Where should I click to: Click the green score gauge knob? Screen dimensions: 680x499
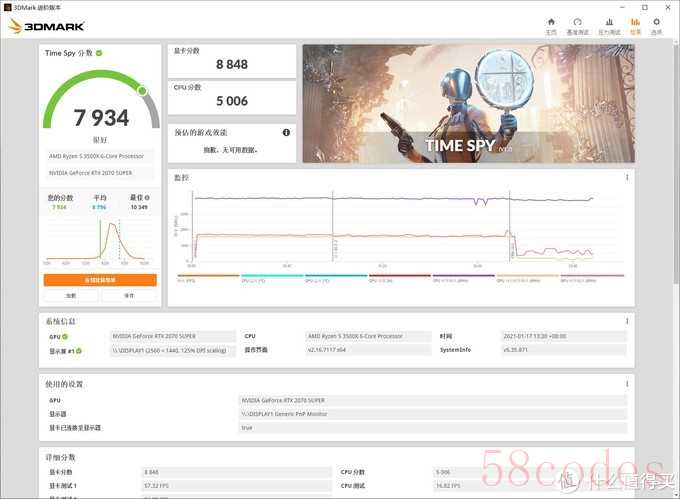pos(142,91)
